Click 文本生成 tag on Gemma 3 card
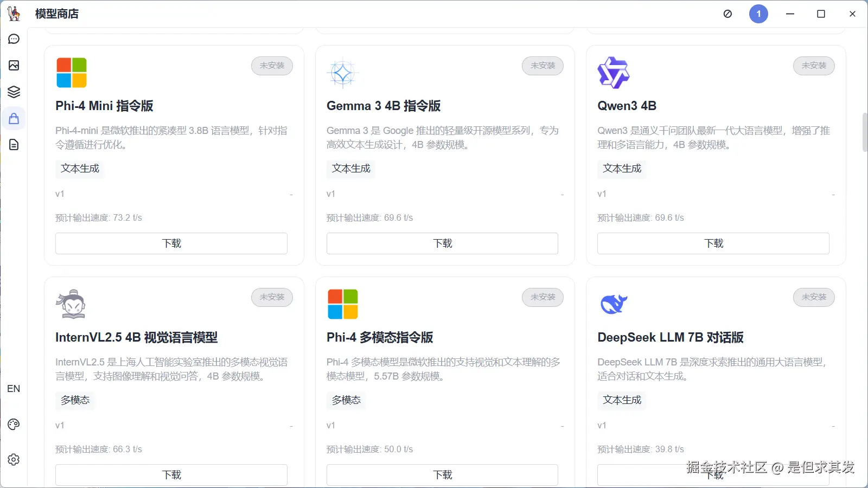868x488 pixels. coord(351,169)
